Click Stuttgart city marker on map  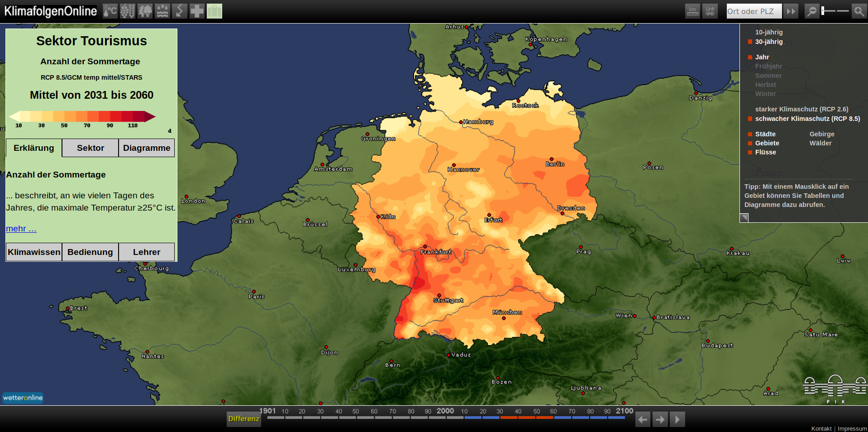point(439,295)
